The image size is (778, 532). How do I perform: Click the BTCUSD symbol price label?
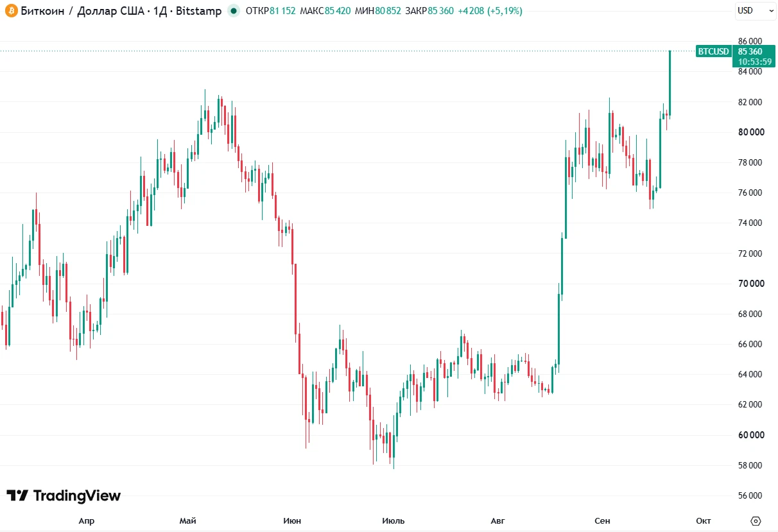coord(713,51)
